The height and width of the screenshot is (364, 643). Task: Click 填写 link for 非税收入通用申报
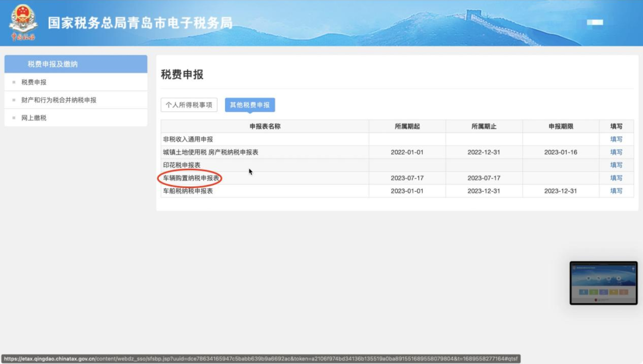click(616, 139)
